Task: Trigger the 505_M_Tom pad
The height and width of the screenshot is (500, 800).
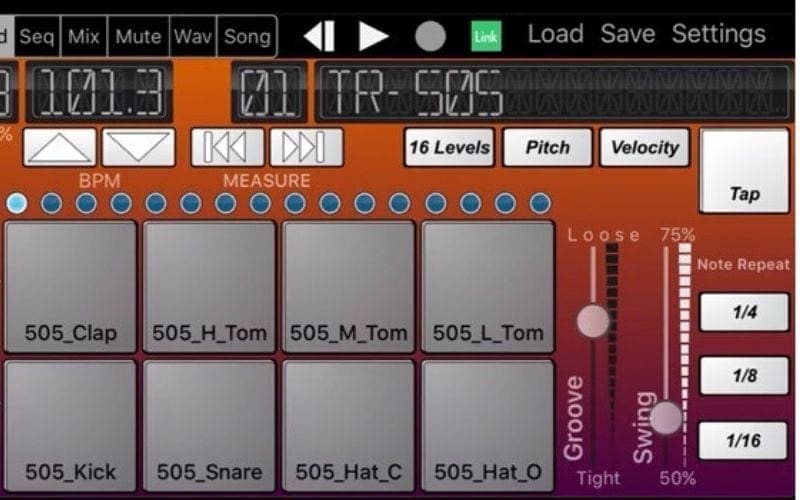Action: tap(348, 286)
